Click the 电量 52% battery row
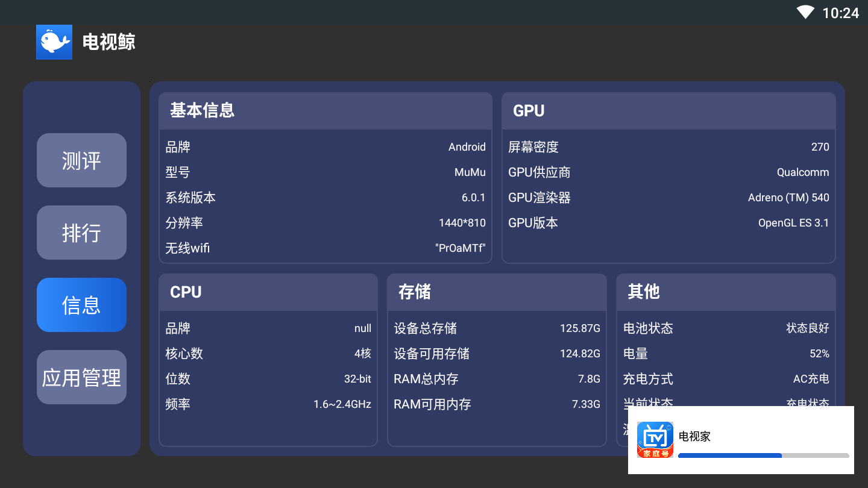This screenshot has width=868, height=488. pyautogui.click(x=726, y=354)
